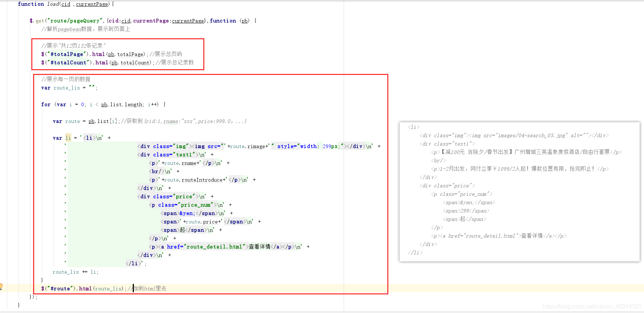Click the '<div class="text1">' line in the editor code
Image resolution: width=644 pixels, height=313 pixels.
pos(175,155)
